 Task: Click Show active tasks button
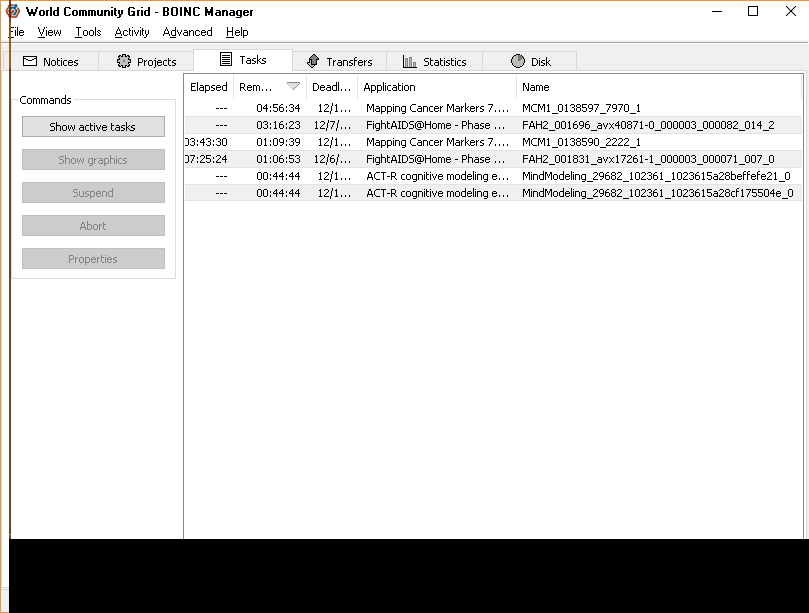click(93, 127)
